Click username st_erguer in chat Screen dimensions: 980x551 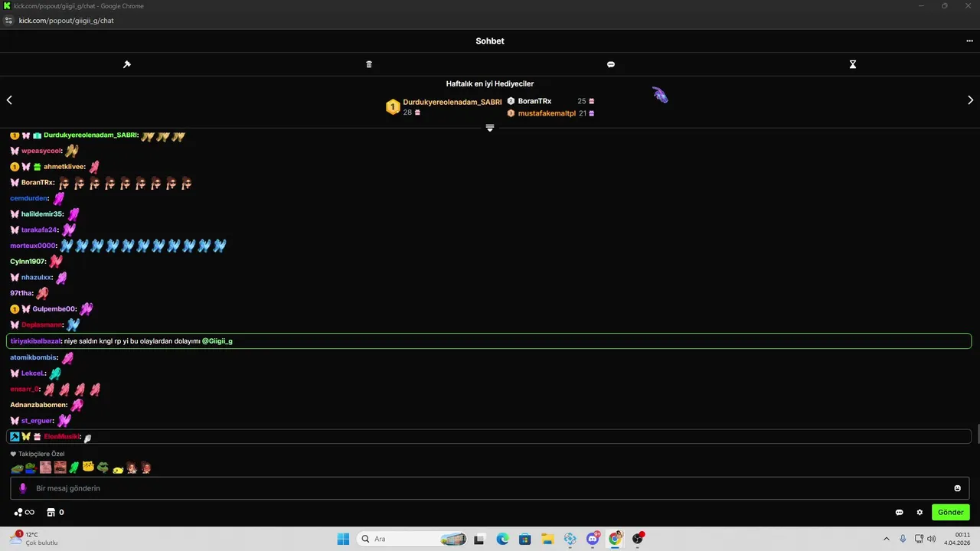(x=37, y=421)
